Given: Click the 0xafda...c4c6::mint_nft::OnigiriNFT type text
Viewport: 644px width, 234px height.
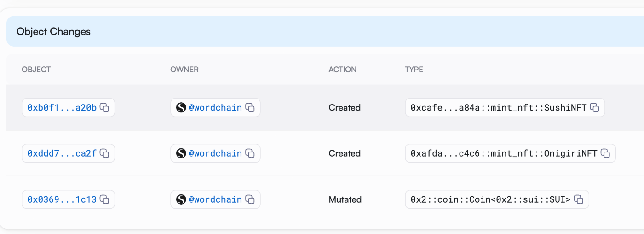Looking at the screenshot, I should tap(504, 153).
